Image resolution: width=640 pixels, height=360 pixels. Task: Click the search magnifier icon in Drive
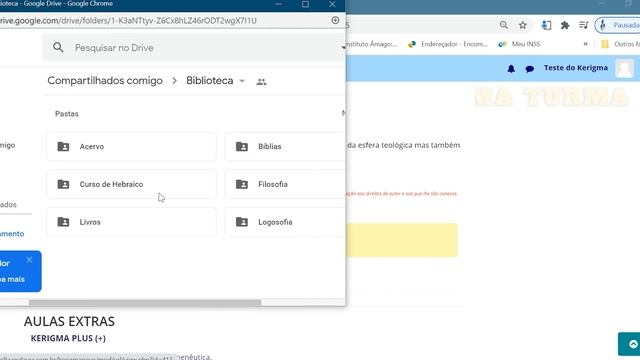[x=58, y=48]
